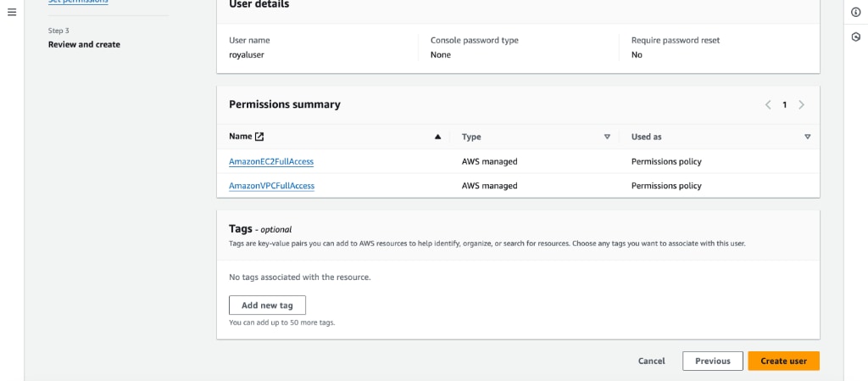Click the Permissions summary heading
This screenshot has width=868, height=381.
[285, 104]
